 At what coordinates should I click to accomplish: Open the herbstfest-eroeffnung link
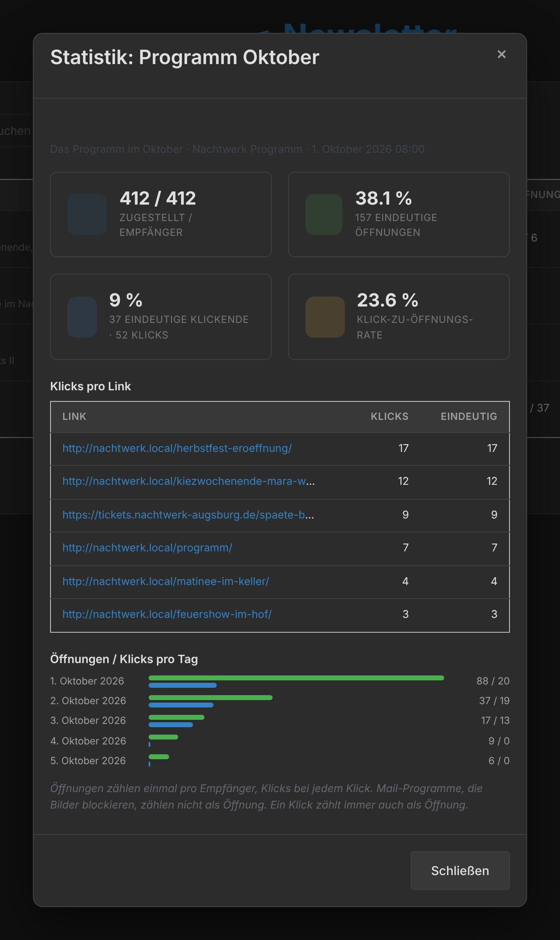pyautogui.click(x=177, y=448)
